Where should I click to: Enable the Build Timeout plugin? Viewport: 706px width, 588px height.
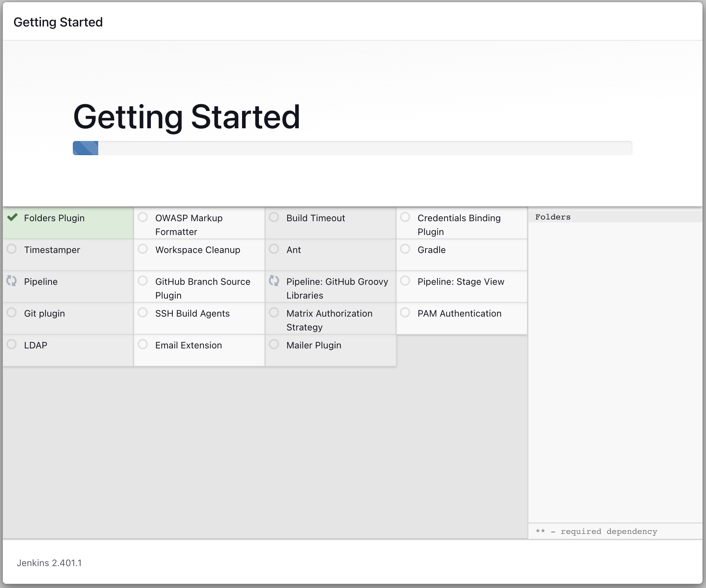tap(274, 217)
